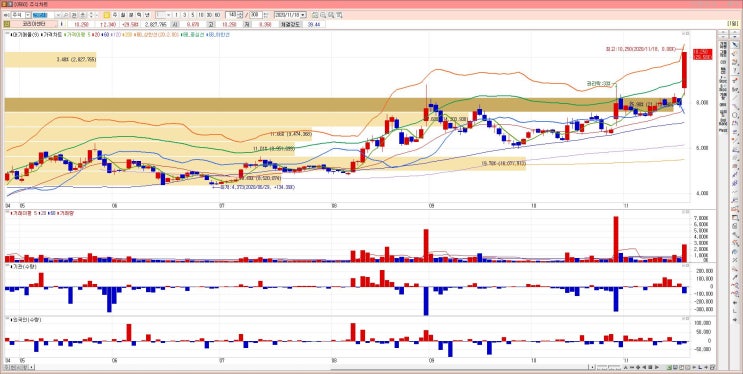
Task: Switch chart period to 틱
Action: [139, 15]
